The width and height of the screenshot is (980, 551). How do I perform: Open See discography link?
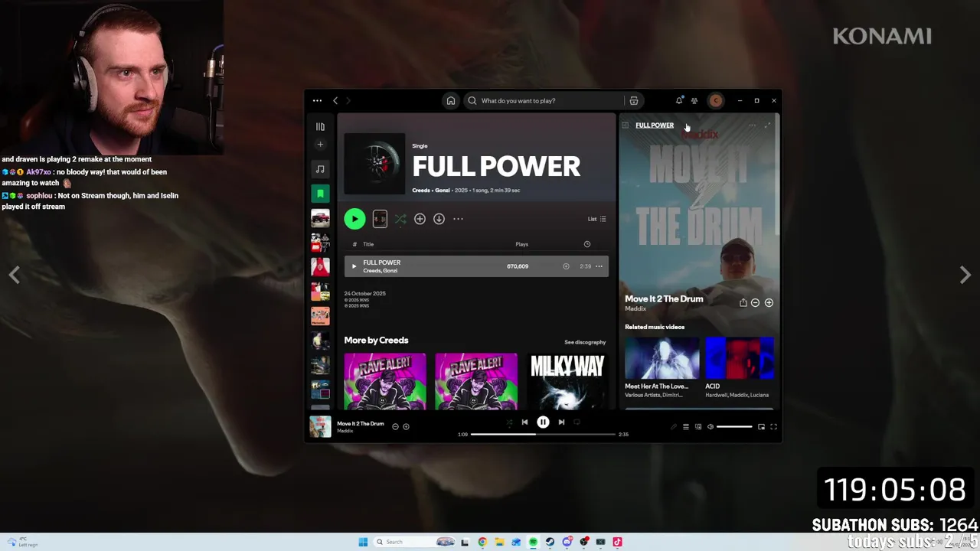click(x=585, y=342)
